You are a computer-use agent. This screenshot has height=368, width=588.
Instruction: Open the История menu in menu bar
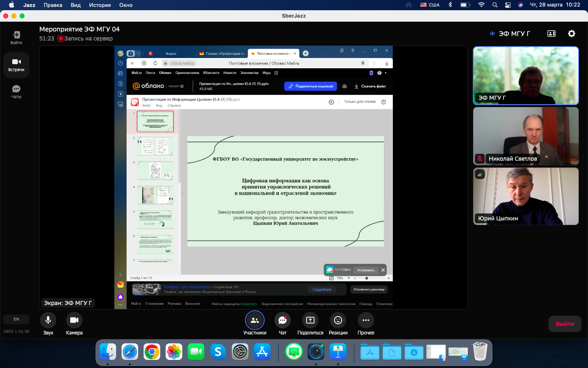[x=100, y=5]
